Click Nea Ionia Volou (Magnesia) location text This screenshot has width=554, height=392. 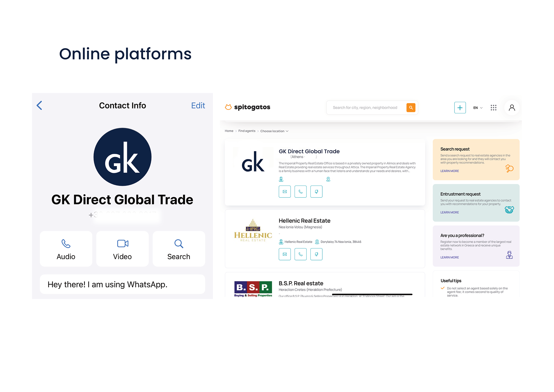click(x=300, y=227)
